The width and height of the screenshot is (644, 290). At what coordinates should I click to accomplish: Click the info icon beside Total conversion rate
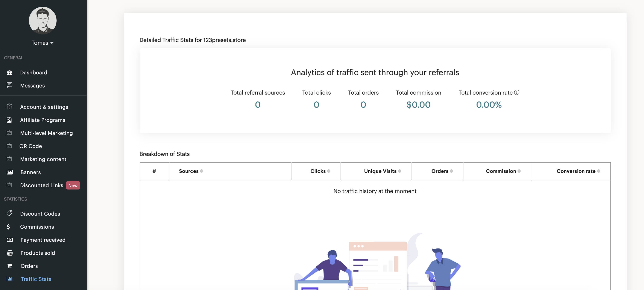coord(517,92)
